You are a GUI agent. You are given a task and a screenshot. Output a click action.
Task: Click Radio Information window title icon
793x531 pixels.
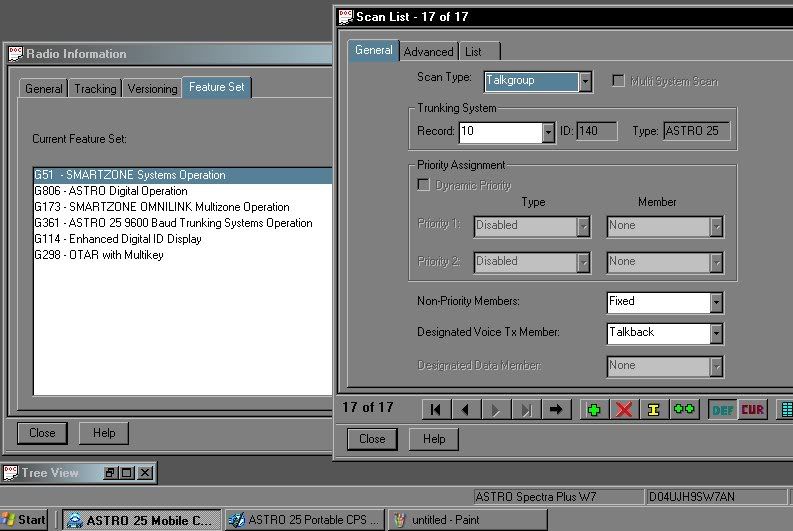click(x=16, y=53)
